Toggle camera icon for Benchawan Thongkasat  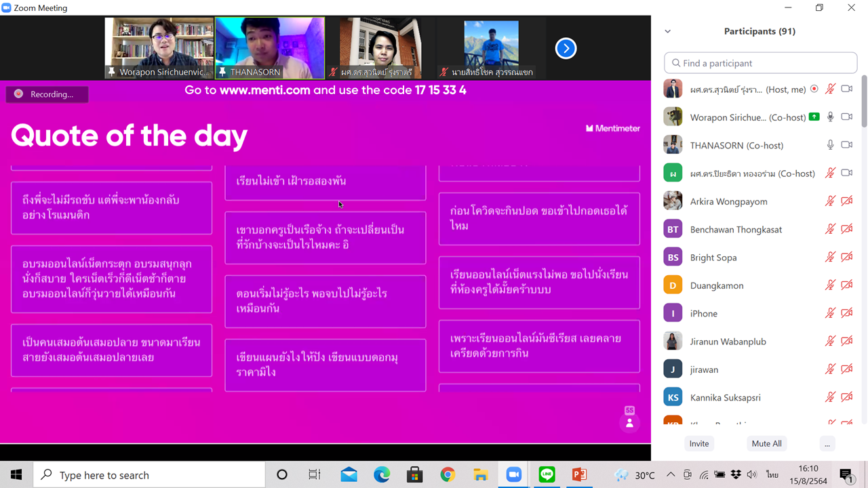[x=846, y=229]
